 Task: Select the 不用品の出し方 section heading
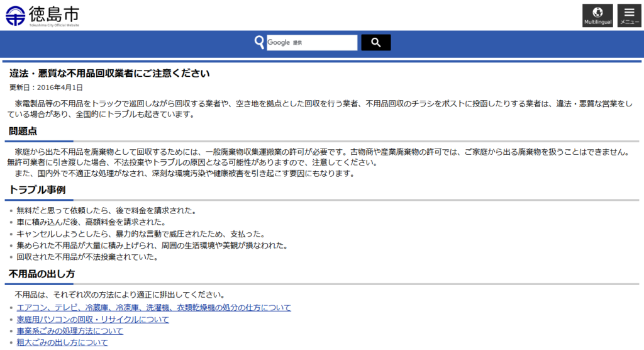click(42, 274)
